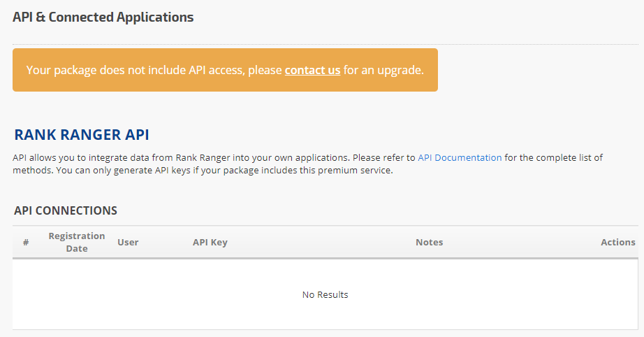Click the "API & Connected Applications" page title
The width and height of the screenshot is (644, 337).
[103, 17]
